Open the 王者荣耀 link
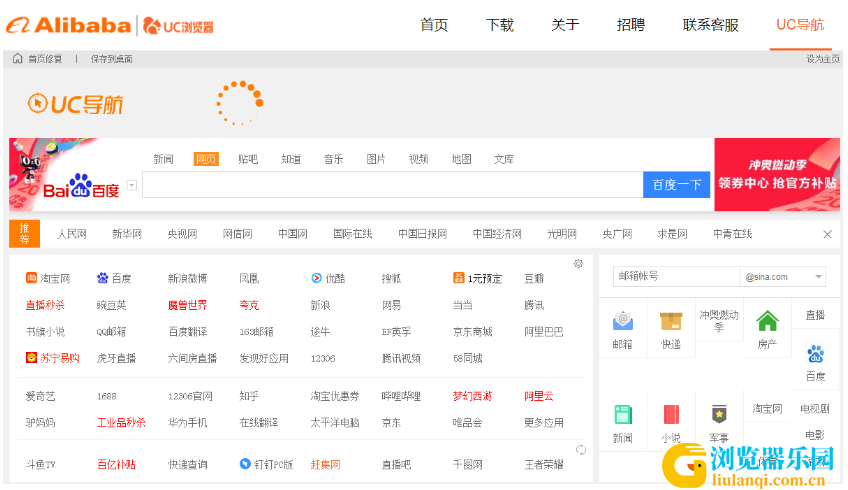 [x=544, y=464]
